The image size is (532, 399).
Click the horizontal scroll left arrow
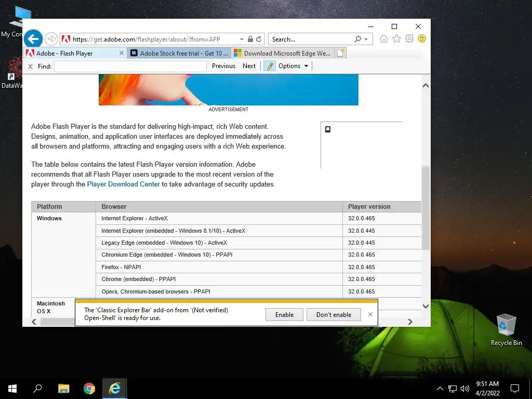(34, 322)
